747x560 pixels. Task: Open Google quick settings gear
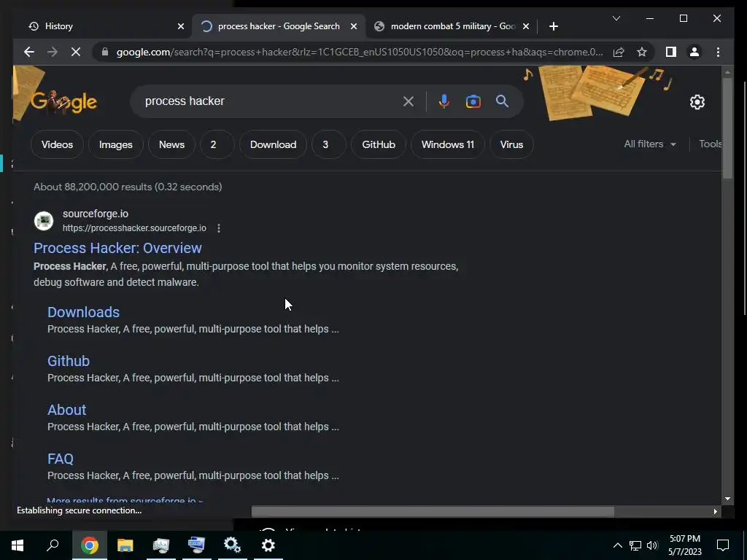click(697, 102)
